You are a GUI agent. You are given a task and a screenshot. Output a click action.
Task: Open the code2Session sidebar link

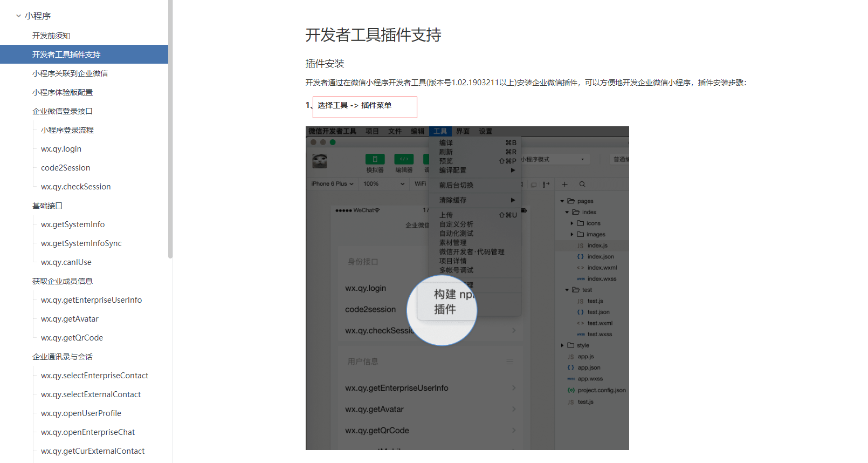[65, 168]
